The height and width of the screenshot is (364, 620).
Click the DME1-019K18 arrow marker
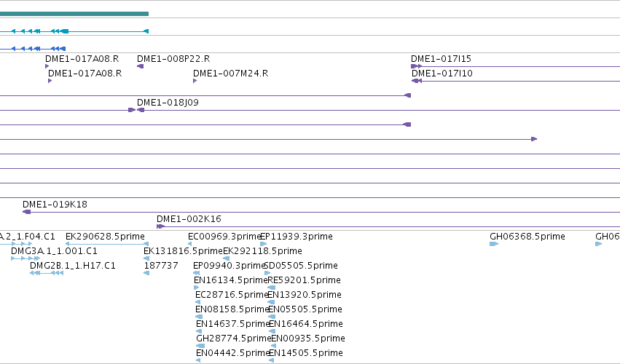pyautogui.click(x=26, y=213)
